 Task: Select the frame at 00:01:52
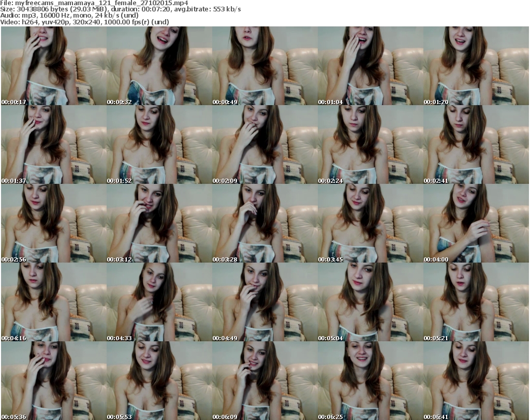pos(159,144)
